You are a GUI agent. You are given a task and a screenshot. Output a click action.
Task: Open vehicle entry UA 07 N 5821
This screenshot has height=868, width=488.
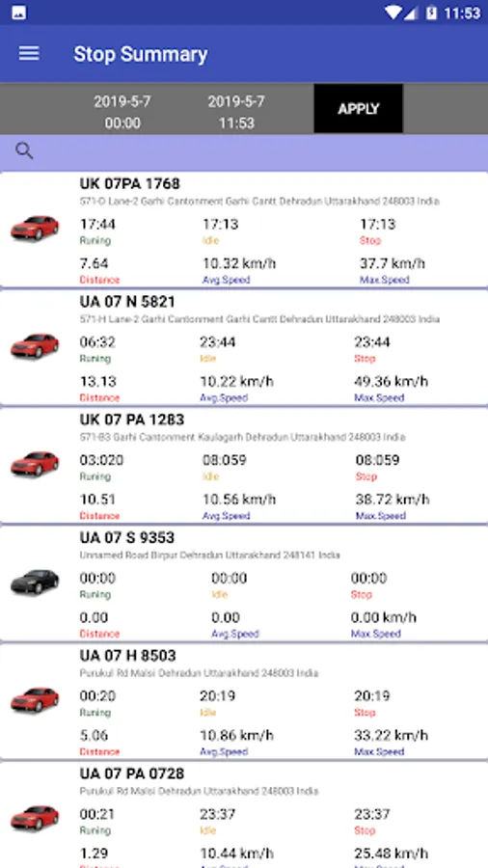coord(244,347)
